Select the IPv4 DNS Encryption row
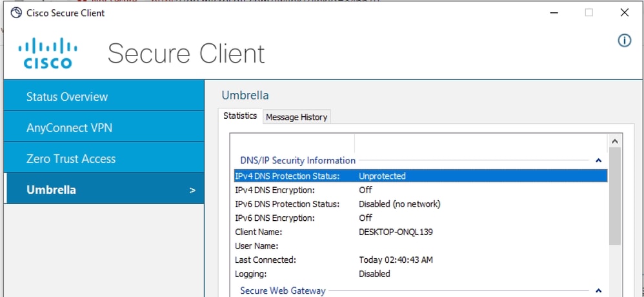 click(421, 190)
